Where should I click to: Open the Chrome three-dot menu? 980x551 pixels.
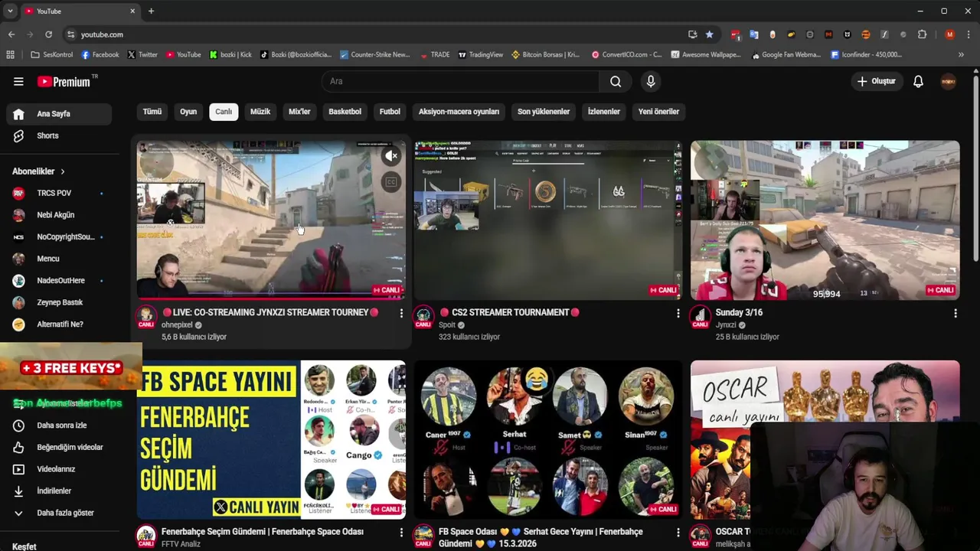(968, 34)
